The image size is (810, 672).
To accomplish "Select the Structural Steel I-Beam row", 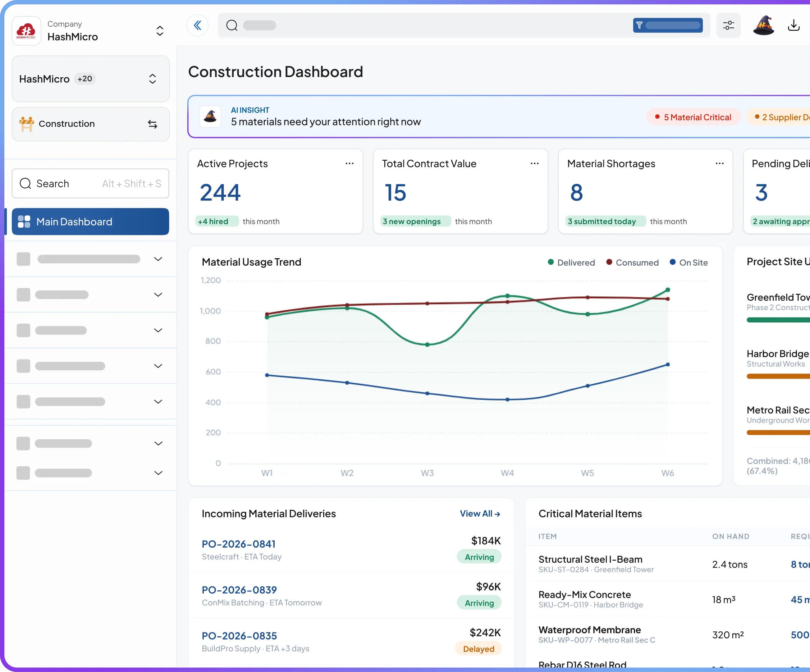I will (x=668, y=564).
